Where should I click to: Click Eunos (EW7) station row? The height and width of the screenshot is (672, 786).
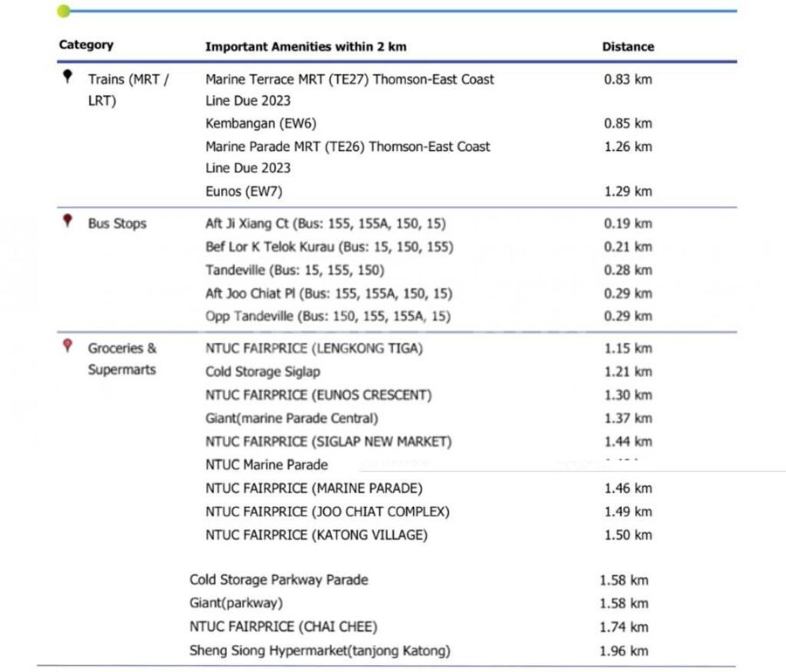[244, 191]
